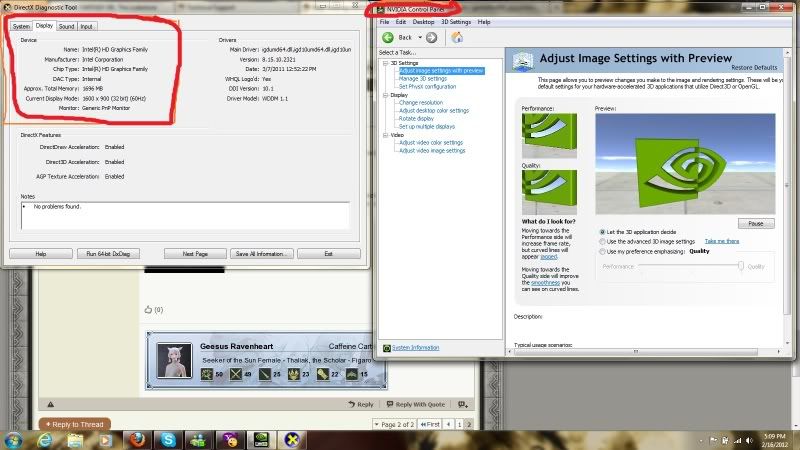The width and height of the screenshot is (800, 450).
Task: Open the File menu in NVIDIA Control Panel
Action: click(x=385, y=22)
